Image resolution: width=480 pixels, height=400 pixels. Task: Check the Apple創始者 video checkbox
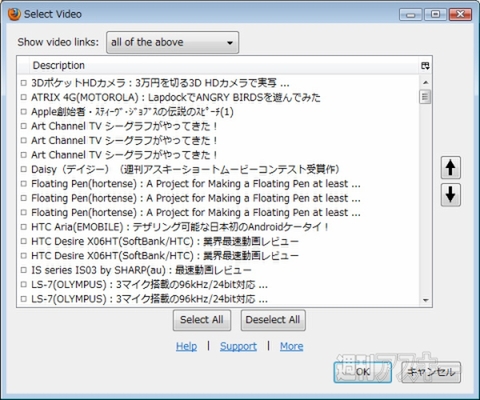(x=23, y=112)
